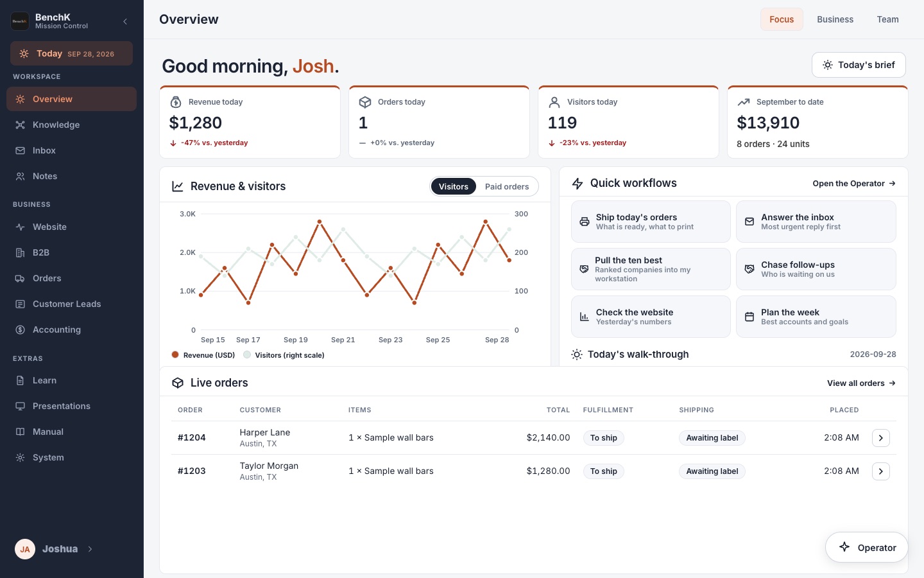Click the To ship badge for #1204

(604, 438)
